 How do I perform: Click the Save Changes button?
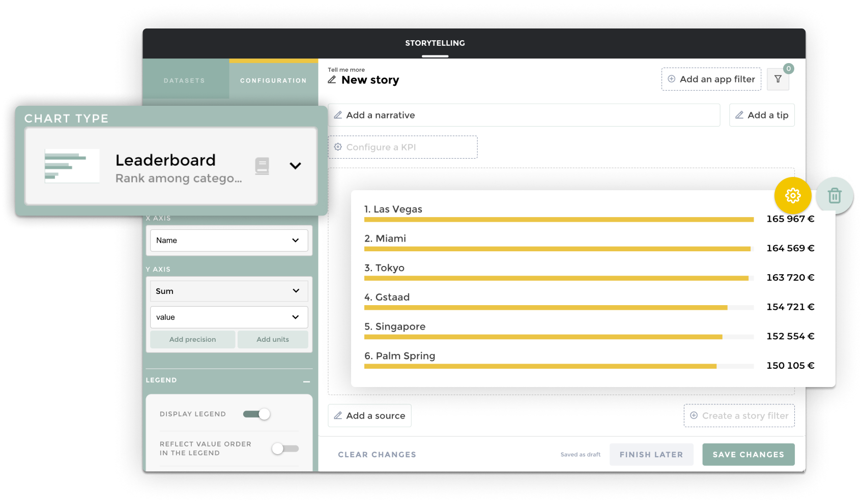click(748, 455)
